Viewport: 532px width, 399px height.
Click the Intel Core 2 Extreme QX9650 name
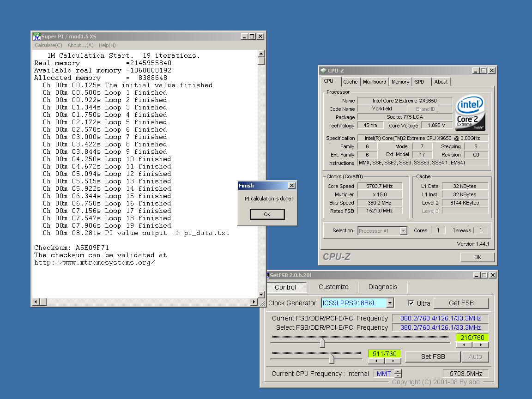tap(405, 100)
